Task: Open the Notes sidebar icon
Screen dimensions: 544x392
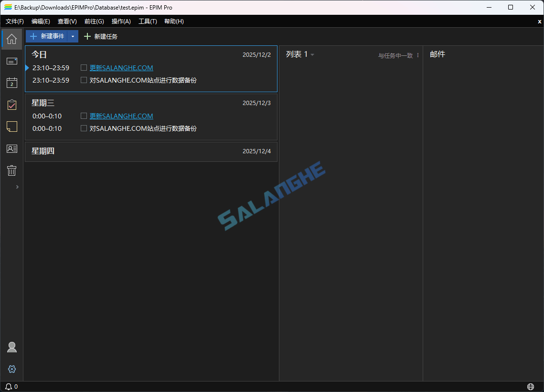Action: (12, 127)
